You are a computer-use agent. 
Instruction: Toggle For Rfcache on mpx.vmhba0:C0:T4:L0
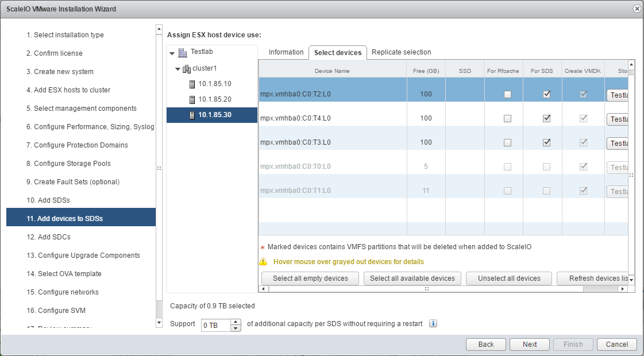pos(508,119)
